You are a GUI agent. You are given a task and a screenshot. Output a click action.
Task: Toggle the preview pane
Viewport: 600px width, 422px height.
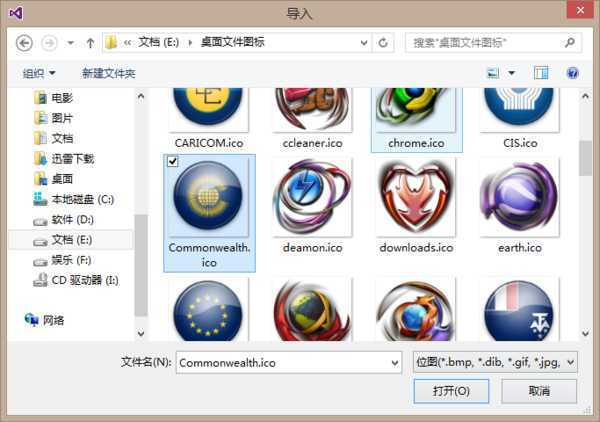click(541, 73)
